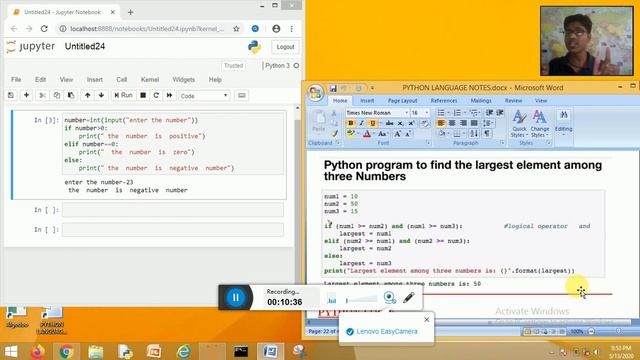The height and width of the screenshot is (360, 640).
Task: Save the Jupyter notebook with the save icon
Action: 11,96
